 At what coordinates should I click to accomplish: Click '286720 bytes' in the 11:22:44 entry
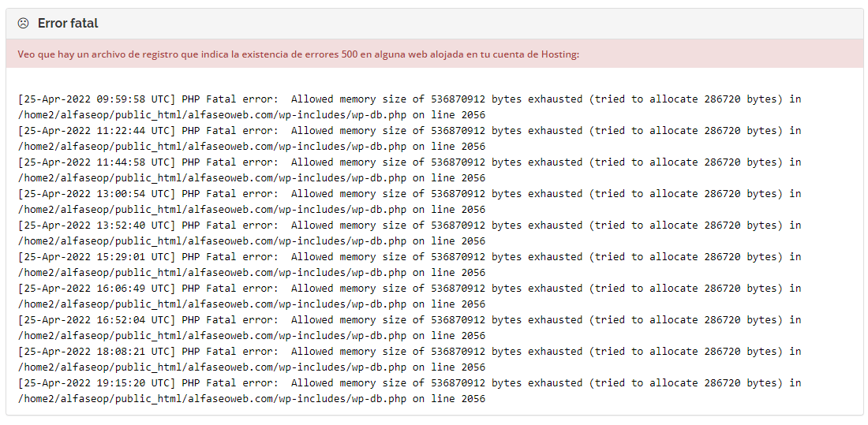point(741,131)
